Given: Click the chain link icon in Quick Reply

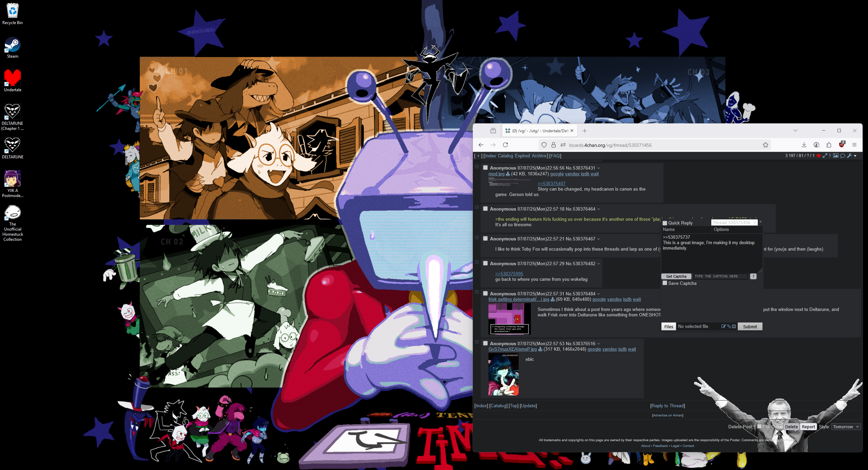Looking at the screenshot, I should [729, 326].
